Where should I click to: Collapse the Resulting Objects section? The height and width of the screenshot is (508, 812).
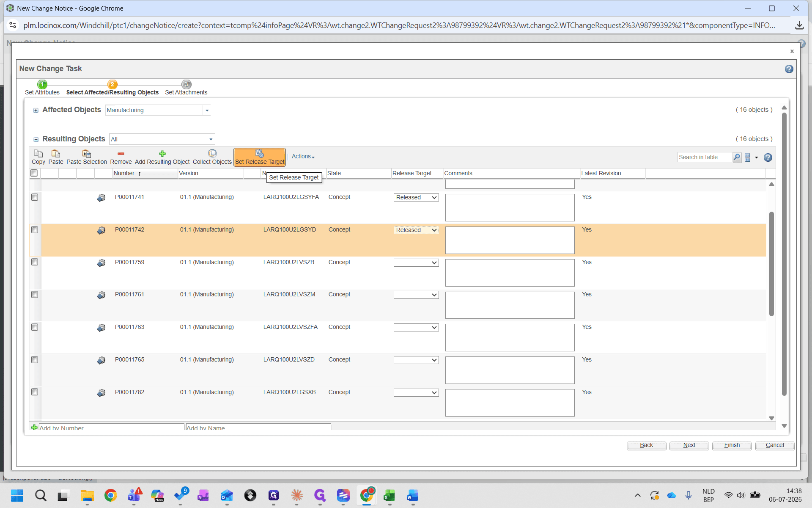(x=36, y=140)
